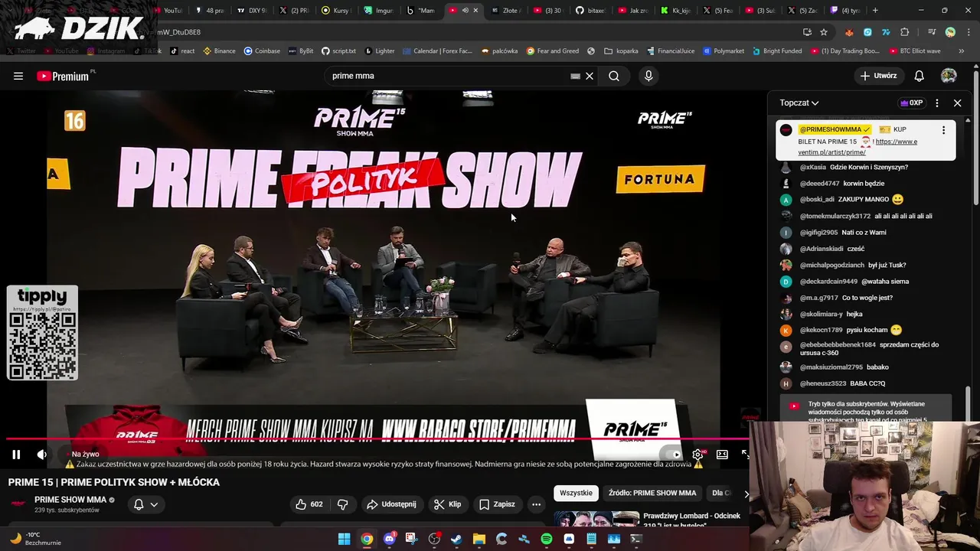This screenshot has width=980, height=551.
Task: Switch to the bitaxe browser tab
Action: pyautogui.click(x=590, y=11)
